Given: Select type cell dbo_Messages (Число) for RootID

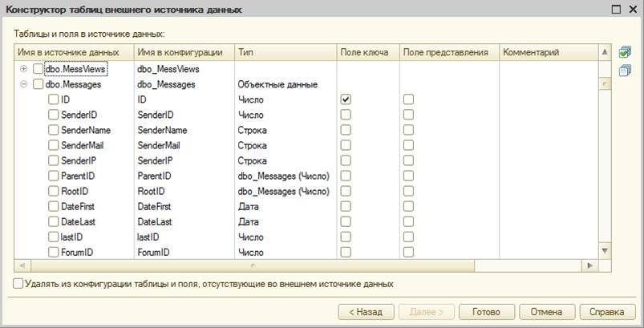Looking at the screenshot, I should (286, 192).
